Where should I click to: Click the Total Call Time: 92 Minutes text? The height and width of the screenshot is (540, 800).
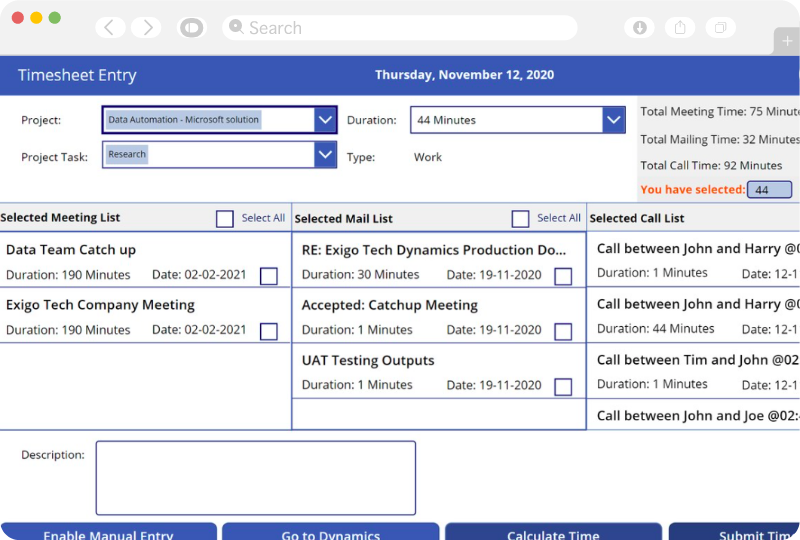711,165
